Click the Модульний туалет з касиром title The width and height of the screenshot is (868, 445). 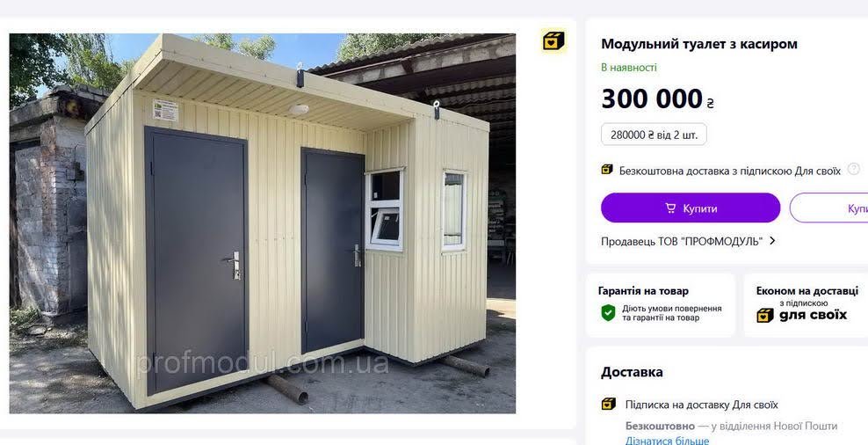pyautogui.click(x=699, y=44)
